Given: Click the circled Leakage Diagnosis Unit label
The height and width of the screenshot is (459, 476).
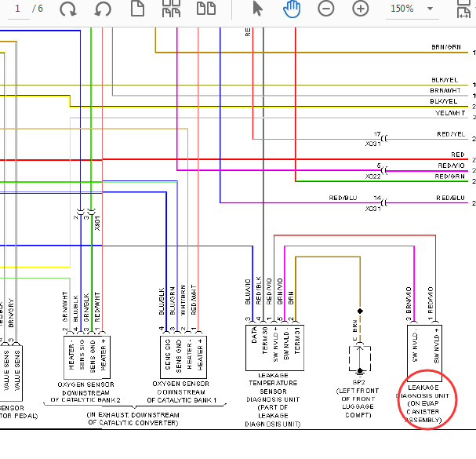Looking at the screenshot, I should (x=423, y=404).
